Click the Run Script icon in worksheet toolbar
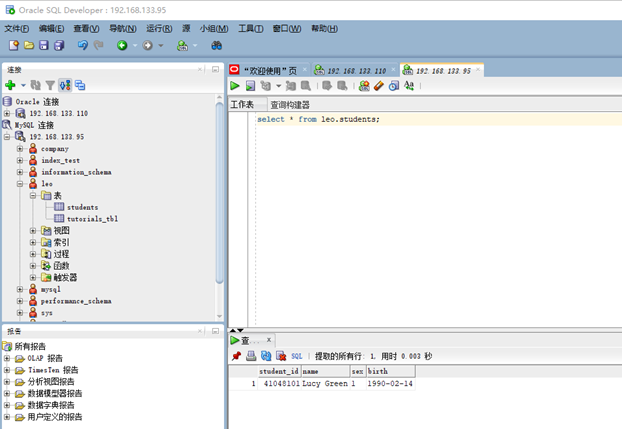 pos(250,86)
